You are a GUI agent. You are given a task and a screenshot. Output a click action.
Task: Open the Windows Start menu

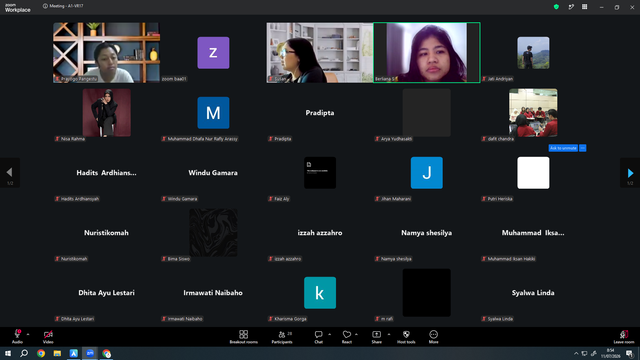[x=8, y=353]
